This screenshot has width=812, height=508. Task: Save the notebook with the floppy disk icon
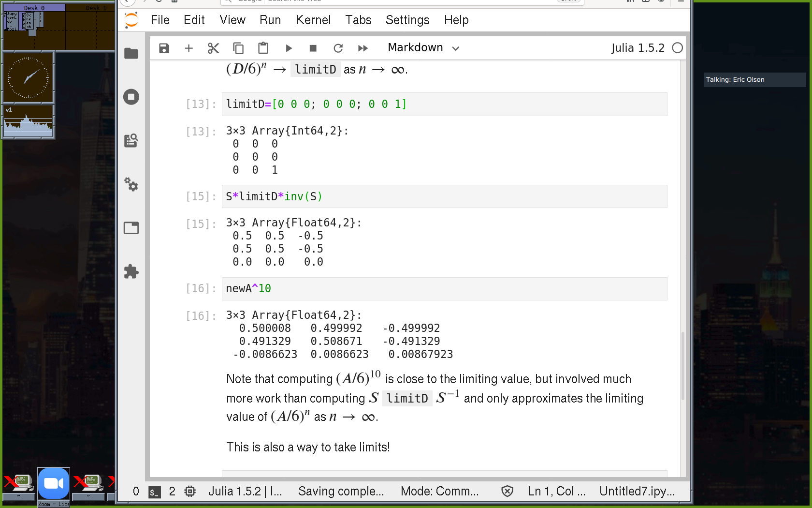164,48
